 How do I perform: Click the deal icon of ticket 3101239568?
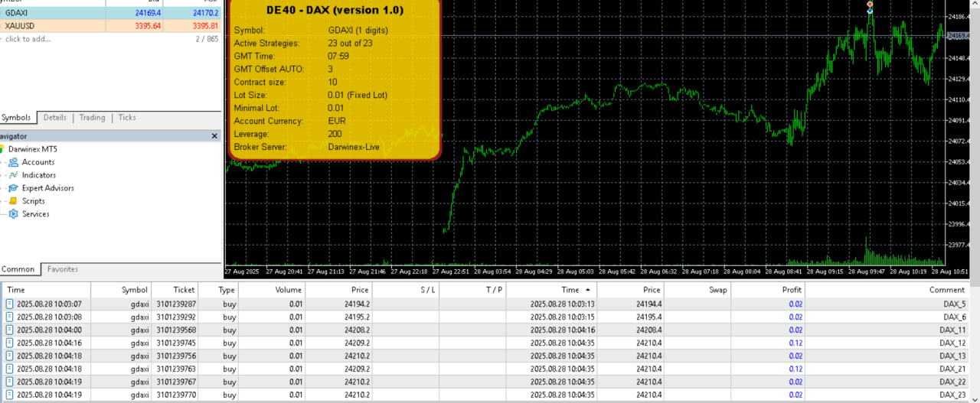coord(9,330)
